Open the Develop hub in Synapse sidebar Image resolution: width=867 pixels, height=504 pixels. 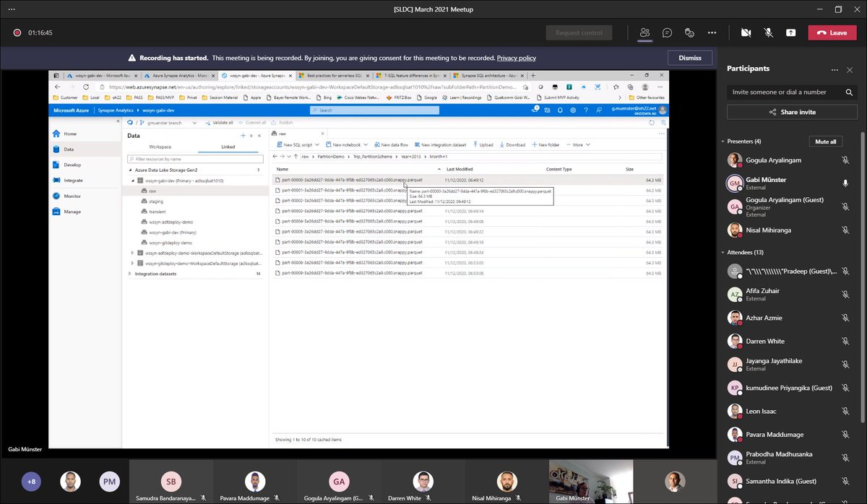72,165
